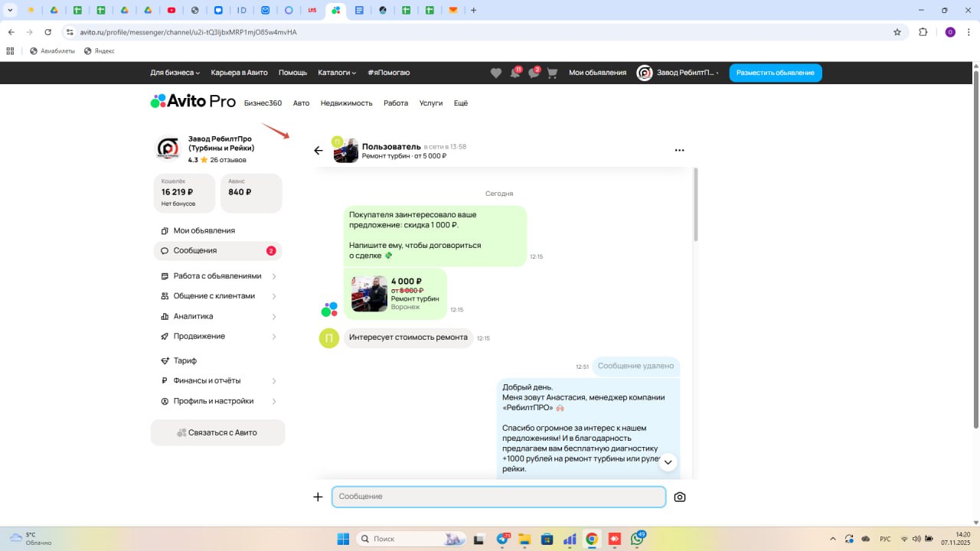Send photo using camera icon
The width and height of the screenshot is (980, 551).
(680, 497)
